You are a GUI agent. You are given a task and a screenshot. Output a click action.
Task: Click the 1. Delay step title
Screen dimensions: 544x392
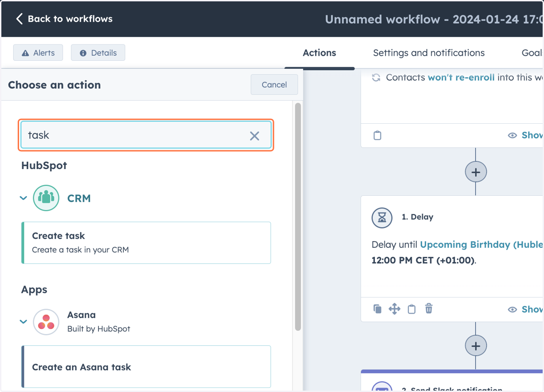coord(418,217)
